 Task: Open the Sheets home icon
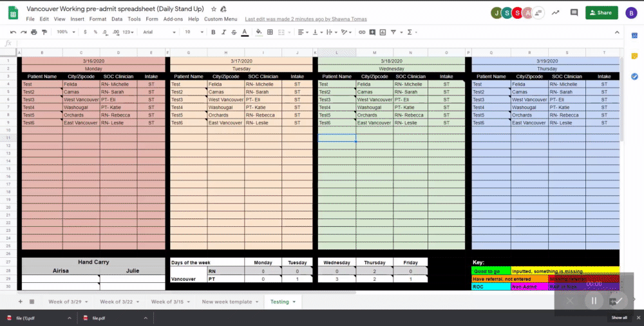[x=13, y=13]
